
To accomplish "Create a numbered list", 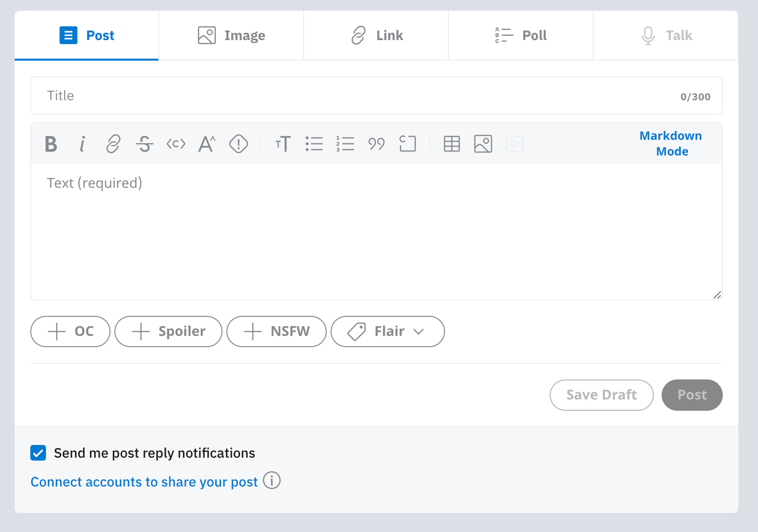I will click(x=345, y=144).
